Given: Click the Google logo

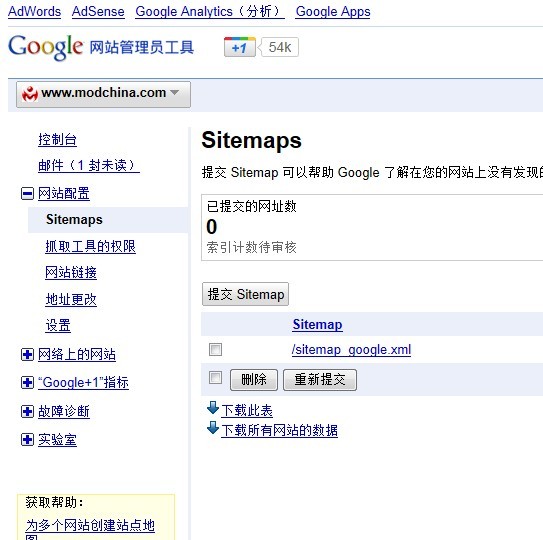Looking at the screenshot, I should [x=45, y=47].
